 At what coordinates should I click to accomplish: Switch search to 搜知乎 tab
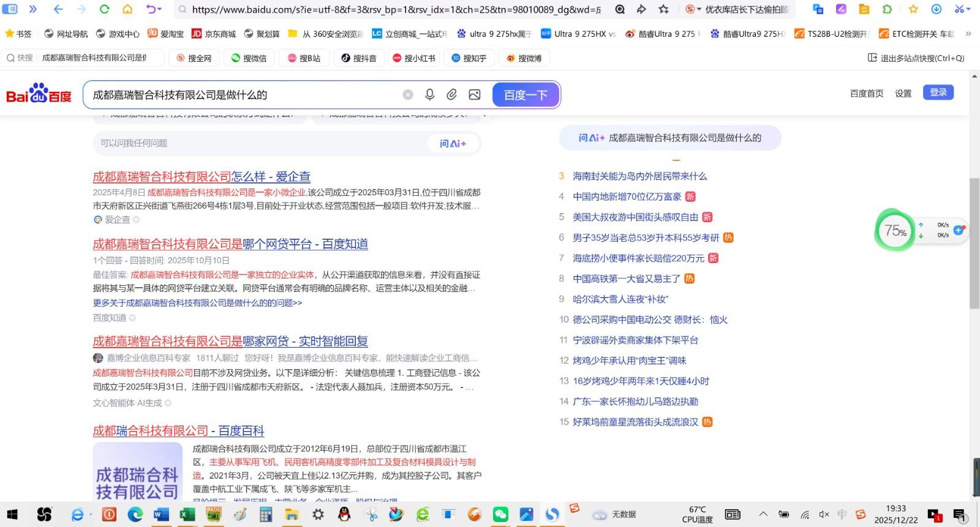(469, 58)
